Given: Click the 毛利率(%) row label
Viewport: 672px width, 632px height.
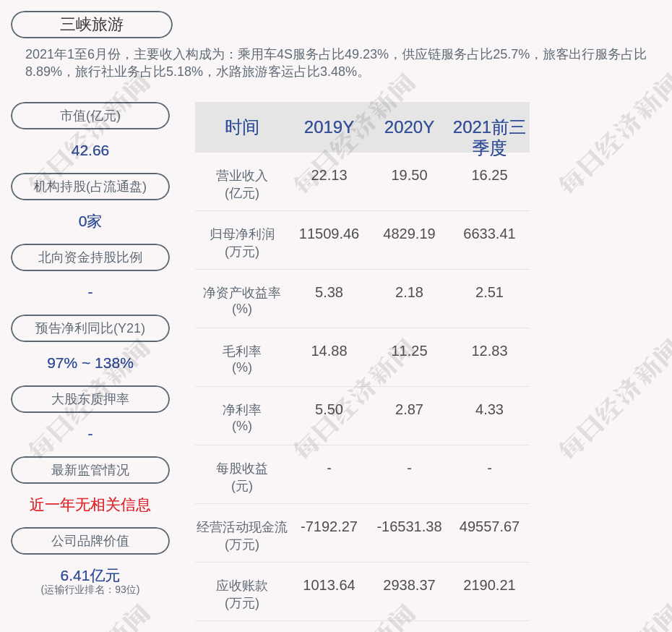Looking at the screenshot, I should [242, 359].
